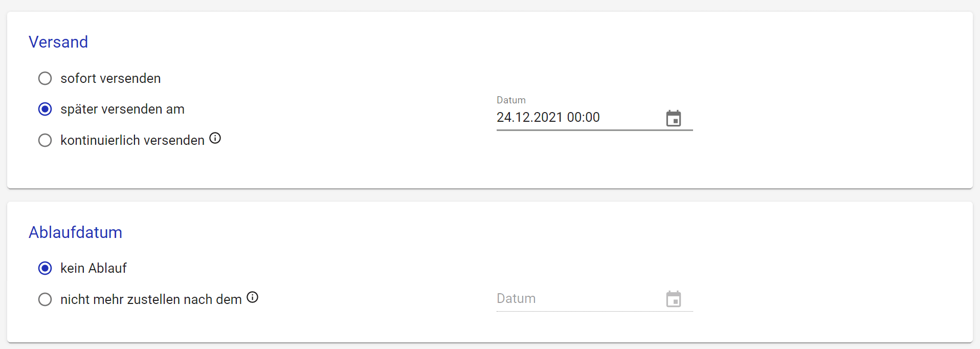Open the calendar picker for send date

674,118
